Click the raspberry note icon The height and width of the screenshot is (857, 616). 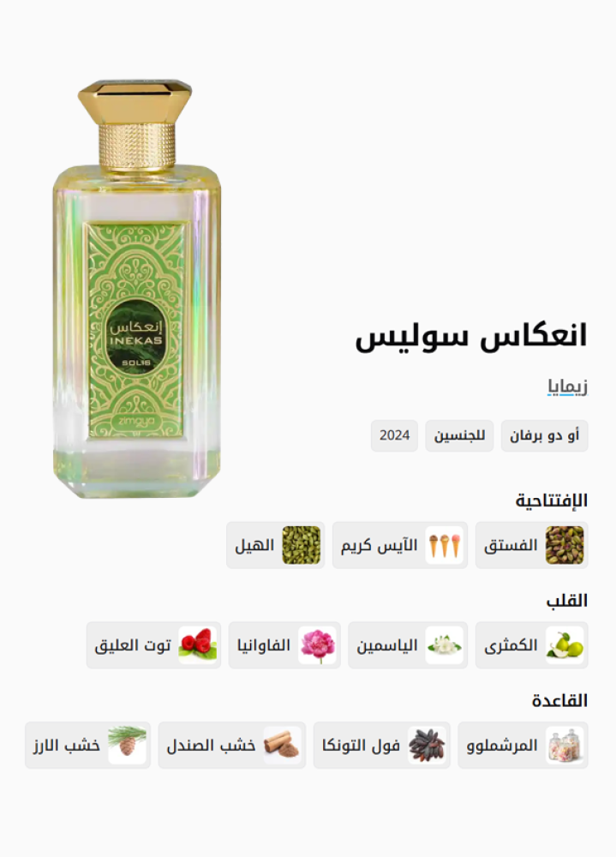[x=198, y=645]
